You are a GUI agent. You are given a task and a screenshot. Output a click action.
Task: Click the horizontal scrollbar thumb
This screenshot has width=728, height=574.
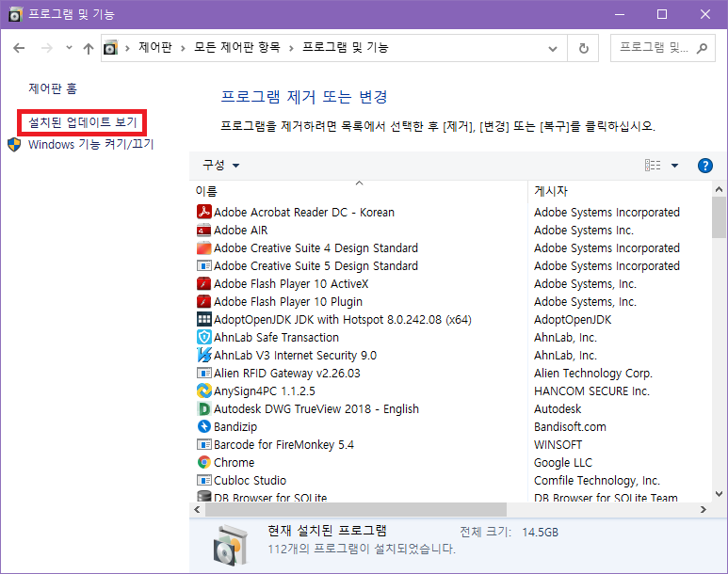click(356, 509)
